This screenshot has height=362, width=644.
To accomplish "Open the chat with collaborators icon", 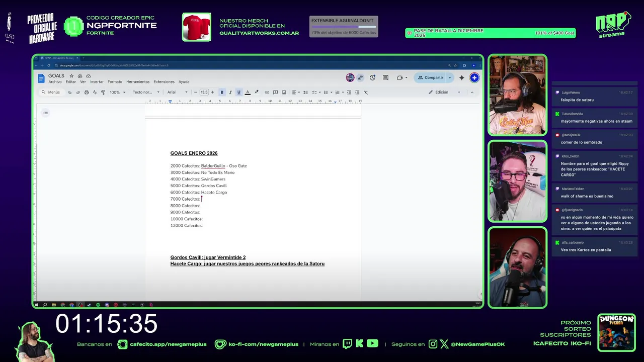I will [x=360, y=77].
